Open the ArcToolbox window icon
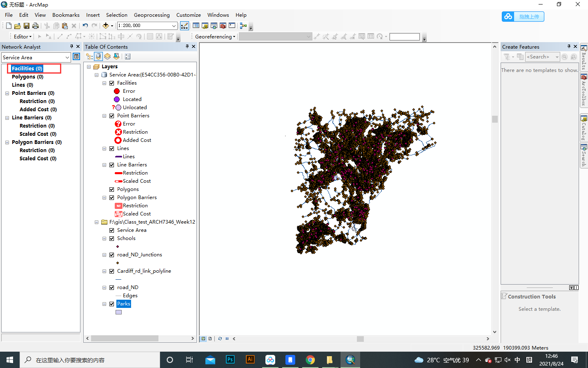 223,25
